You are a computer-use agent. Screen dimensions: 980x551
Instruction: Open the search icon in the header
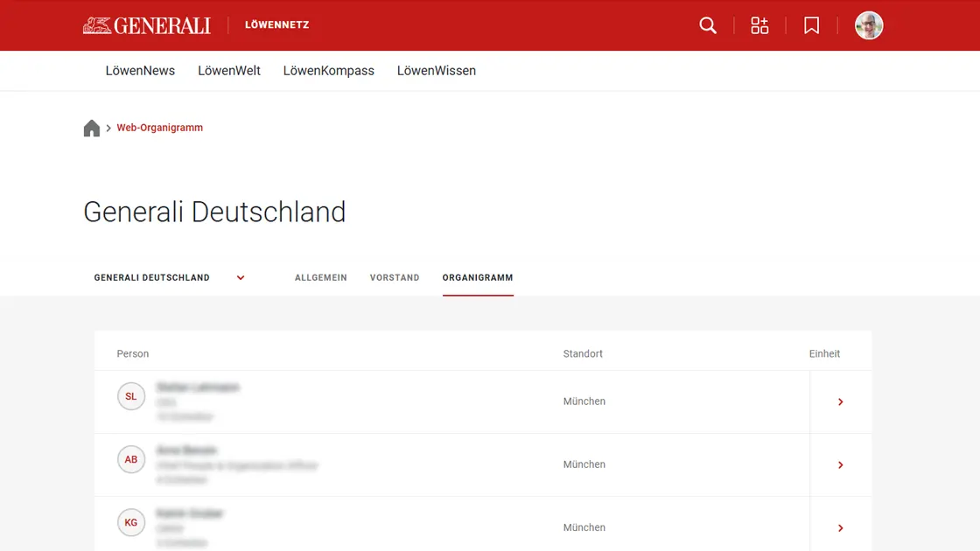tap(707, 25)
